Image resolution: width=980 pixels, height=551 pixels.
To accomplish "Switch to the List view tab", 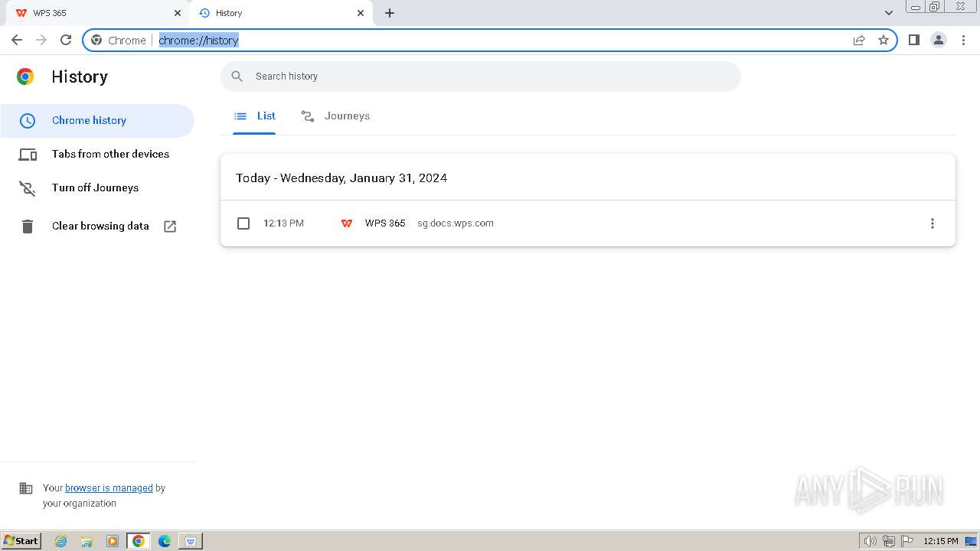I will 254,116.
